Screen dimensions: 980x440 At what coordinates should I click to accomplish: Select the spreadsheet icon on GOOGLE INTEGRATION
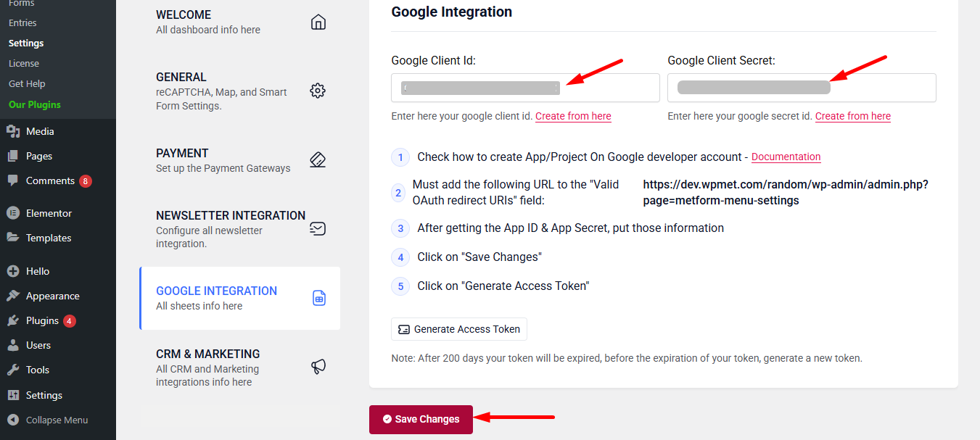319,297
